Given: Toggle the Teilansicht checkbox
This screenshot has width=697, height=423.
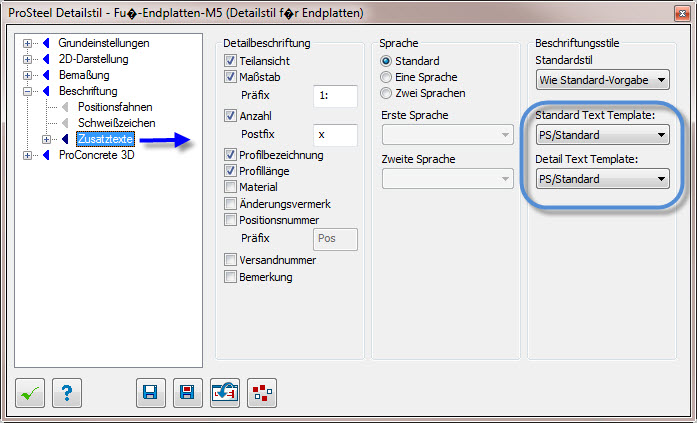Looking at the screenshot, I should click(x=230, y=61).
